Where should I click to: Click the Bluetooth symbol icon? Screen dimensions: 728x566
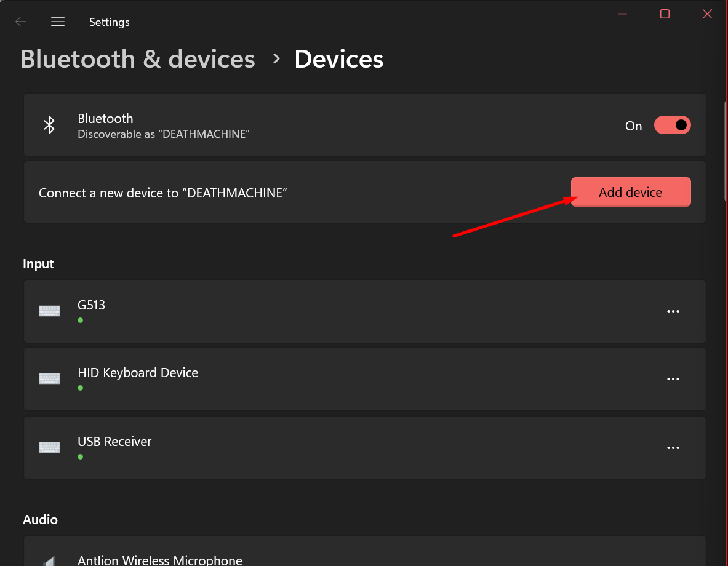[49, 126]
